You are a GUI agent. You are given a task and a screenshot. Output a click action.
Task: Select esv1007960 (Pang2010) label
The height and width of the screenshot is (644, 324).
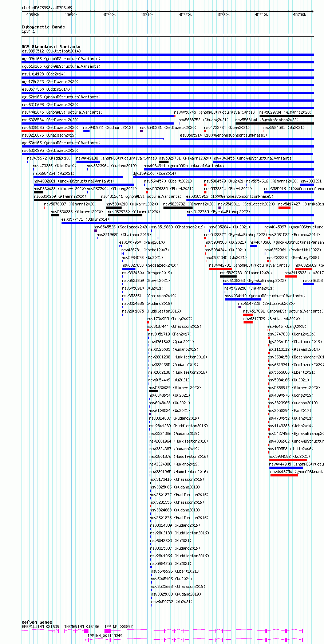coord(142,242)
